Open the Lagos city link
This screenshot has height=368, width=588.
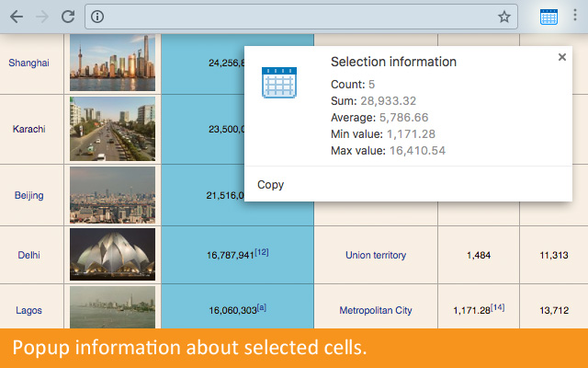pos(28,311)
